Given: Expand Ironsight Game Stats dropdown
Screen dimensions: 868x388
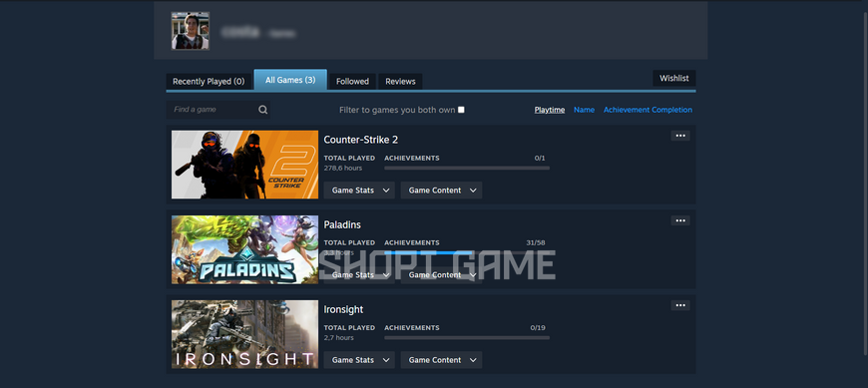Looking at the screenshot, I should tap(359, 360).
